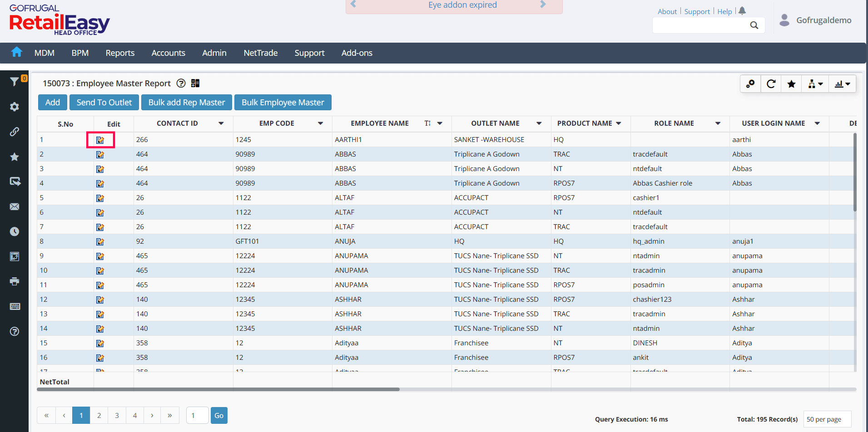Click the Send To Outlet button

coord(104,103)
